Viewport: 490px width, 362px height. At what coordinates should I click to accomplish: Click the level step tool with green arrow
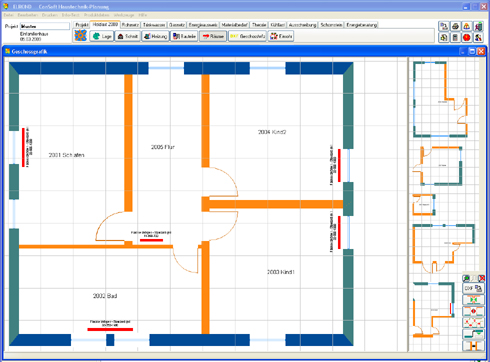point(473,334)
